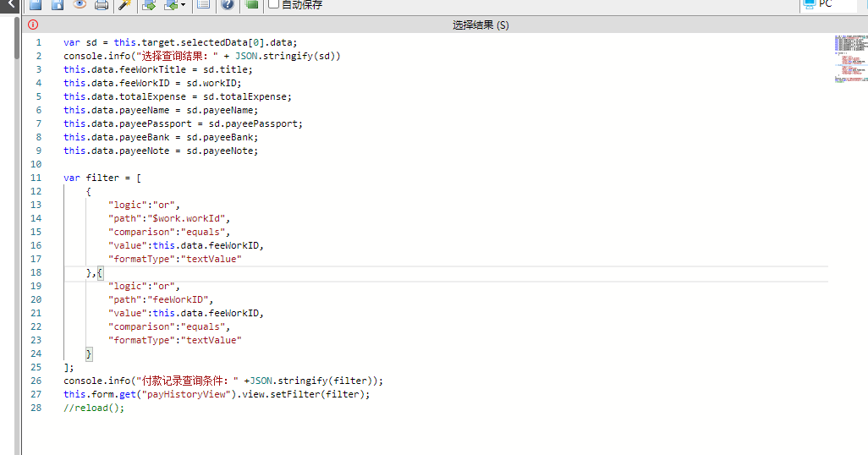868x455 pixels.
Task: Click 'setFilter(filter)' on line 27
Action: click(x=317, y=395)
